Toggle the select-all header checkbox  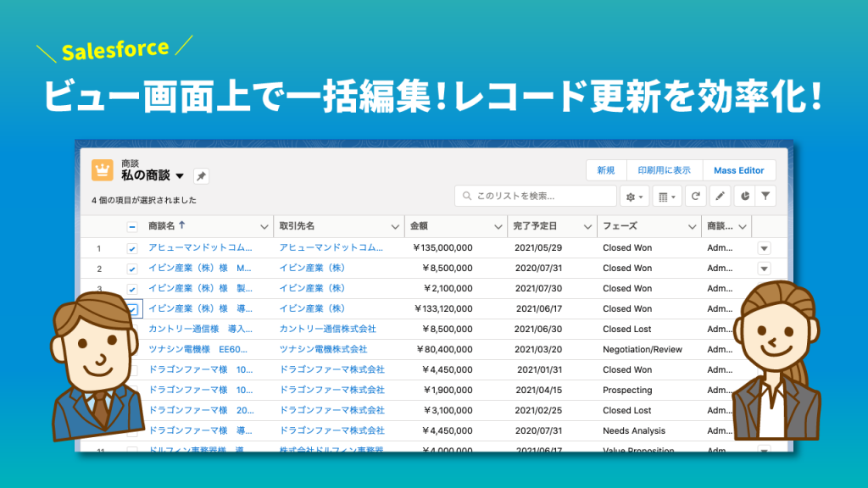(131, 227)
